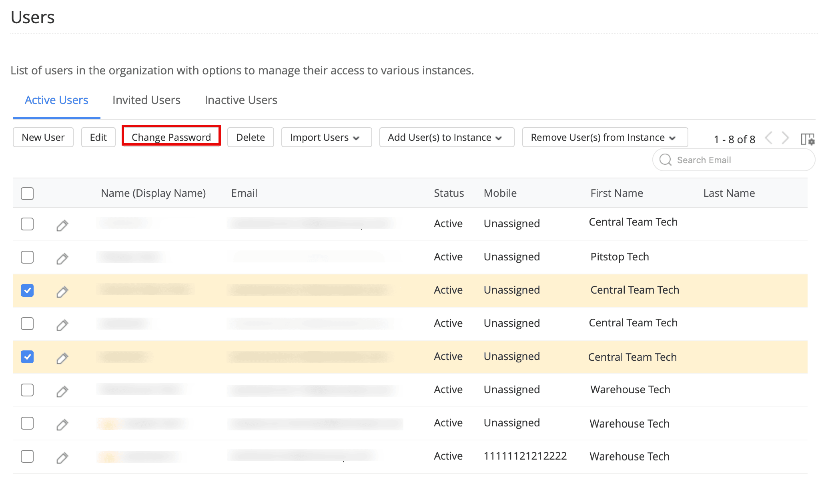Click the magnifier icon in Search Email

[666, 160]
